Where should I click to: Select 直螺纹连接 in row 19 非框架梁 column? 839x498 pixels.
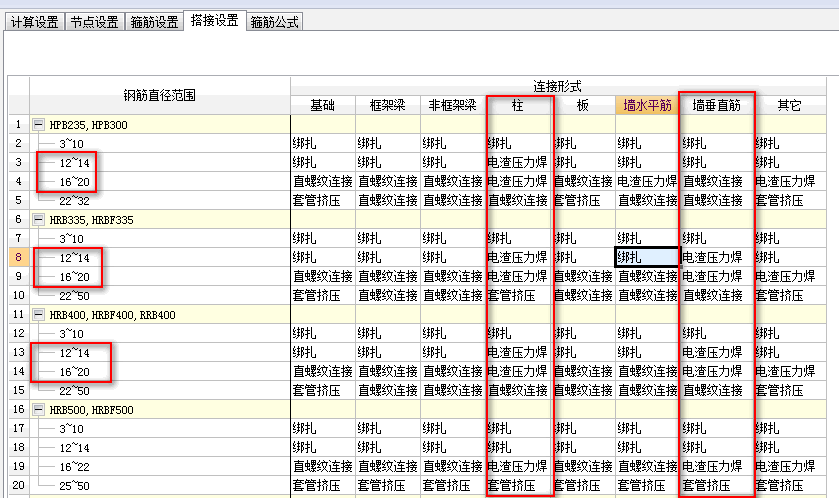point(453,466)
